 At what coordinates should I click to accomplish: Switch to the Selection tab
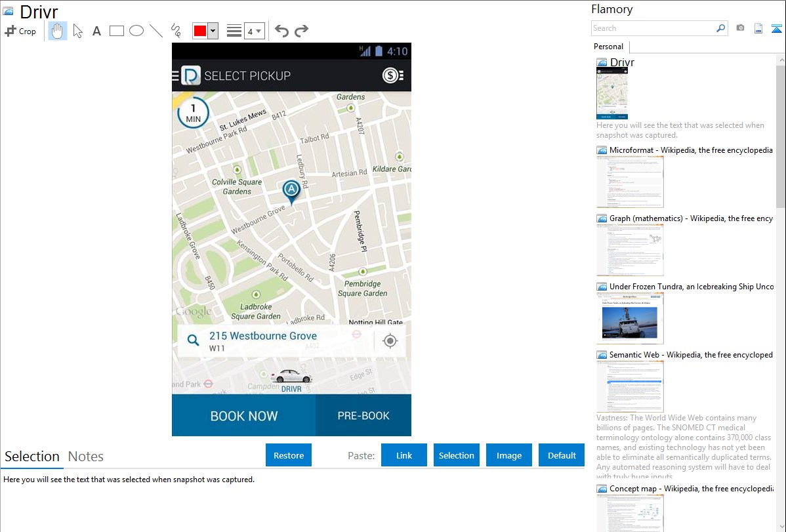point(32,457)
